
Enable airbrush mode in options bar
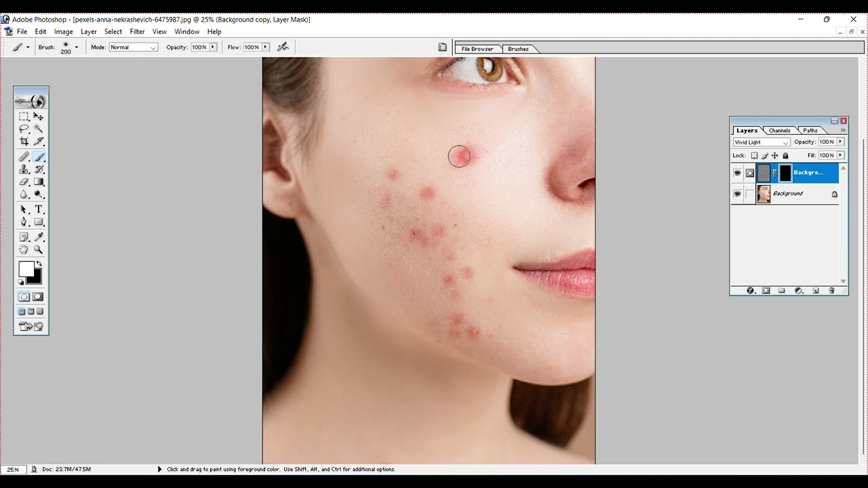[x=283, y=47]
